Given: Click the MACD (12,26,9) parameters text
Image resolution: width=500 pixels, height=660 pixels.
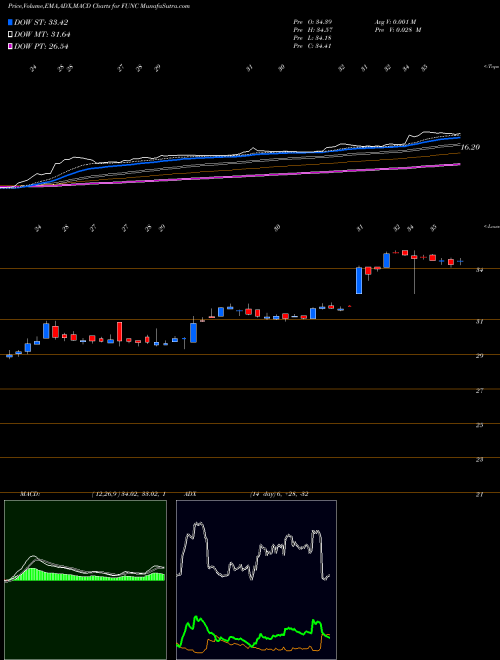Looking at the screenshot, I should click(x=129, y=494).
